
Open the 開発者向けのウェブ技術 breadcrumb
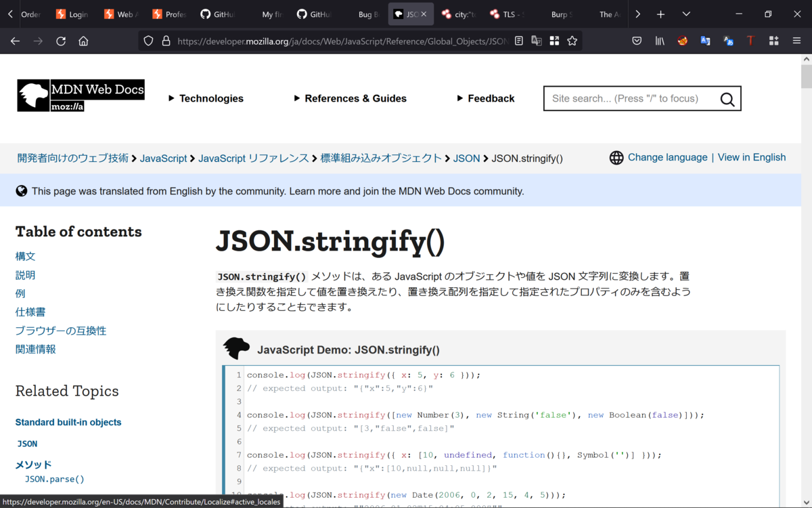[x=73, y=158]
